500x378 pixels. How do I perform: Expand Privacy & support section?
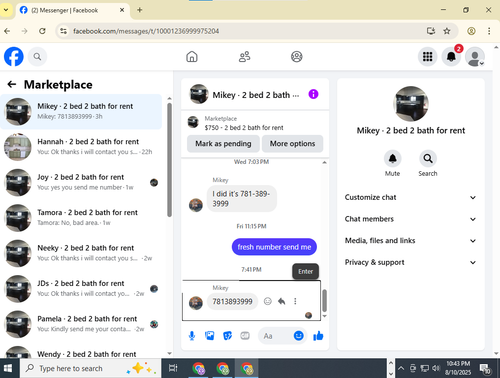[410, 262]
